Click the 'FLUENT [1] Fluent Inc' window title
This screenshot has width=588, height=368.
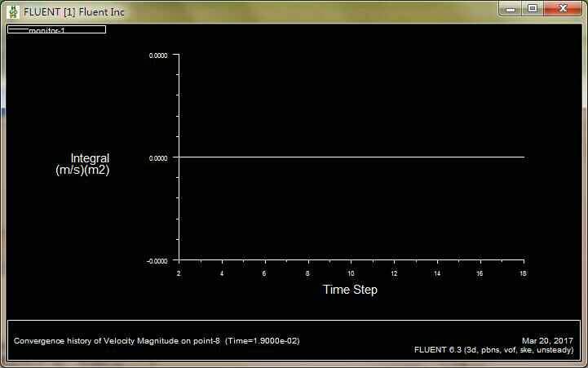[x=74, y=12]
